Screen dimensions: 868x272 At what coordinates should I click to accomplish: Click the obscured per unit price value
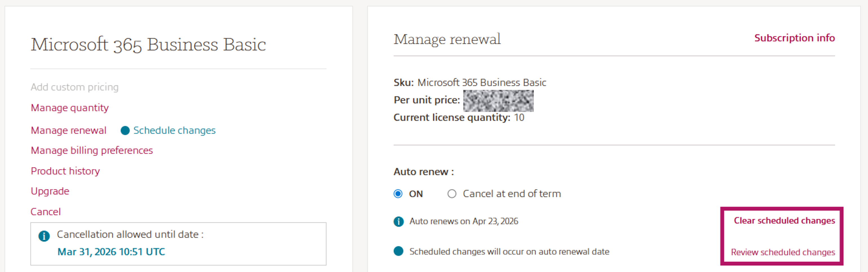498,101
